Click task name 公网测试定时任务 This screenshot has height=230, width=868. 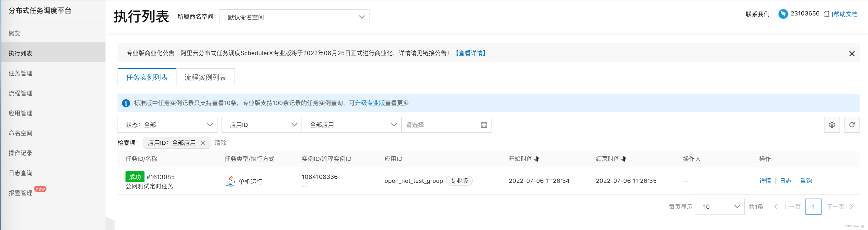[149, 186]
